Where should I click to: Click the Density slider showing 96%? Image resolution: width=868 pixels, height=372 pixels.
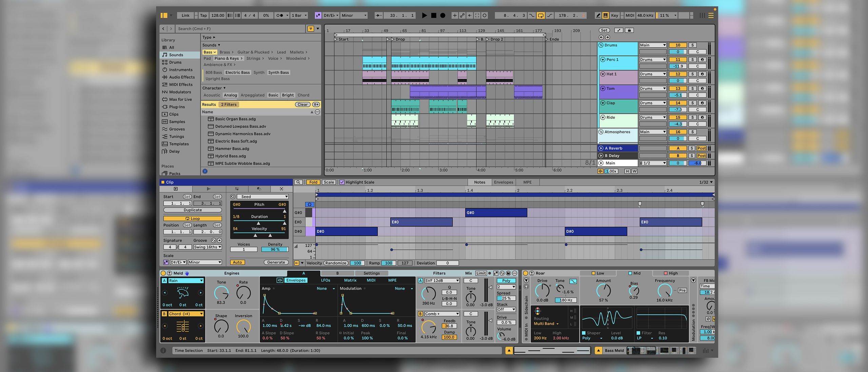pyautogui.click(x=275, y=249)
